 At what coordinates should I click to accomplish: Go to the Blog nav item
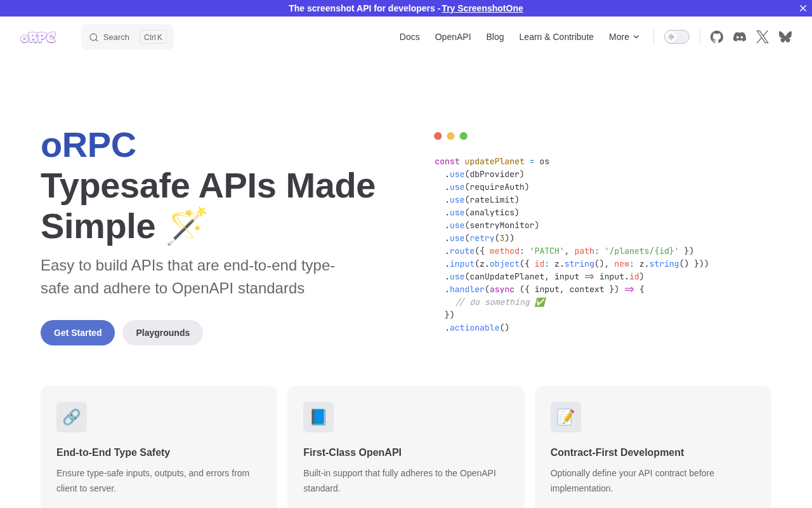pyautogui.click(x=495, y=37)
